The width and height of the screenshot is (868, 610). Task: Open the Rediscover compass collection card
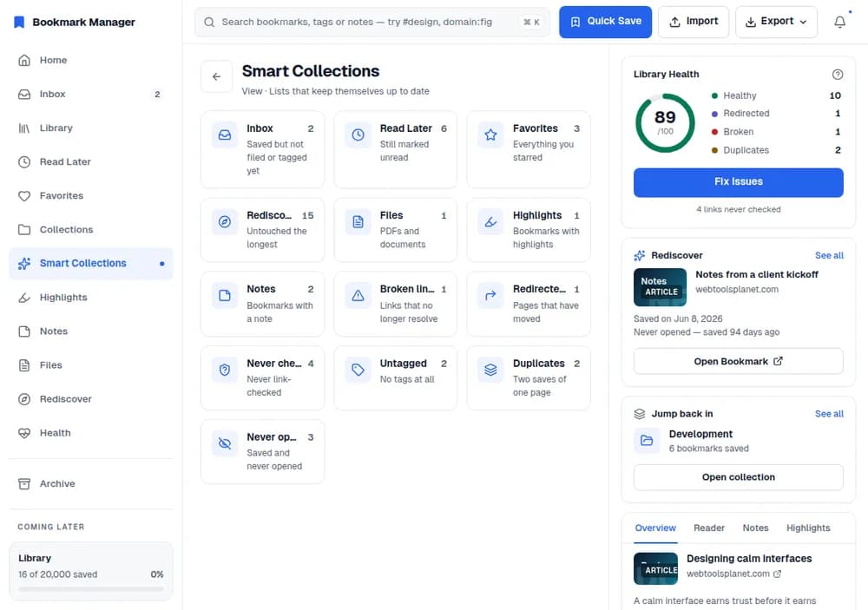(263, 230)
